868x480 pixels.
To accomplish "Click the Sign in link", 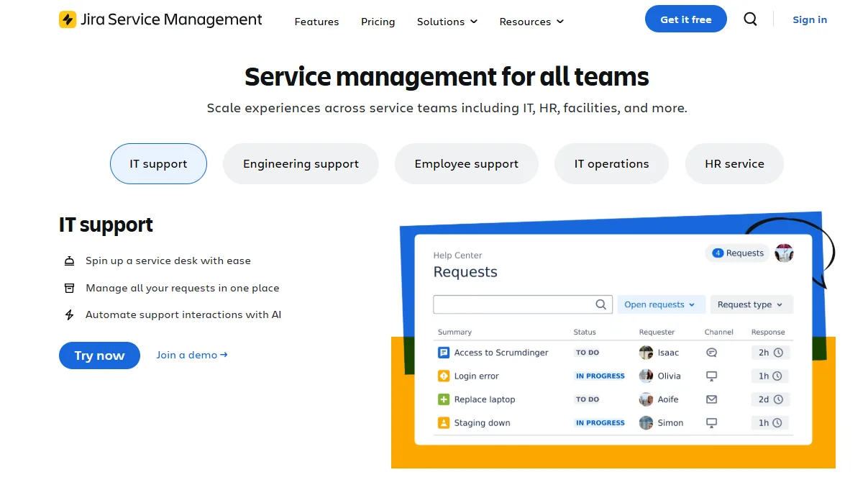I will pyautogui.click(x=810, y=19).
